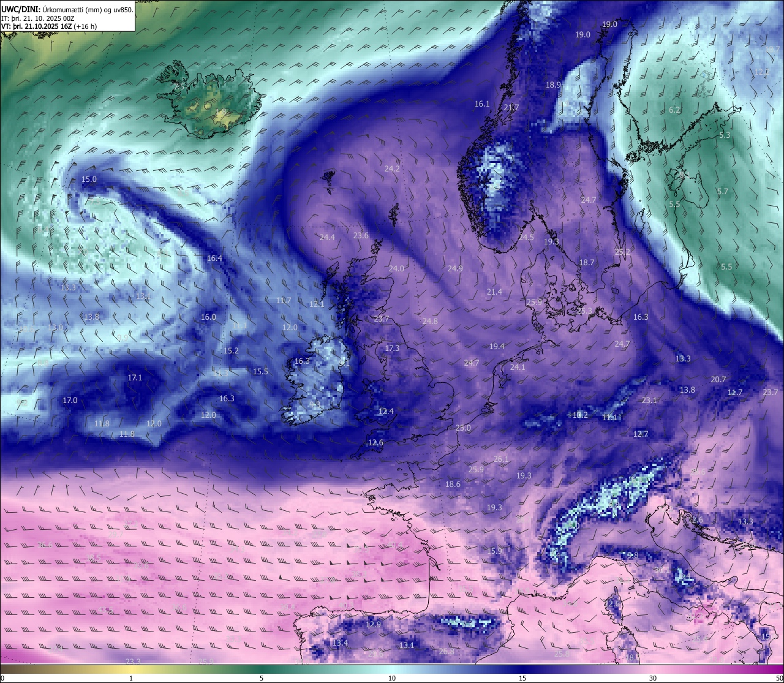
Task: Click the 16.4 value on the map
Action: [214, 258]
